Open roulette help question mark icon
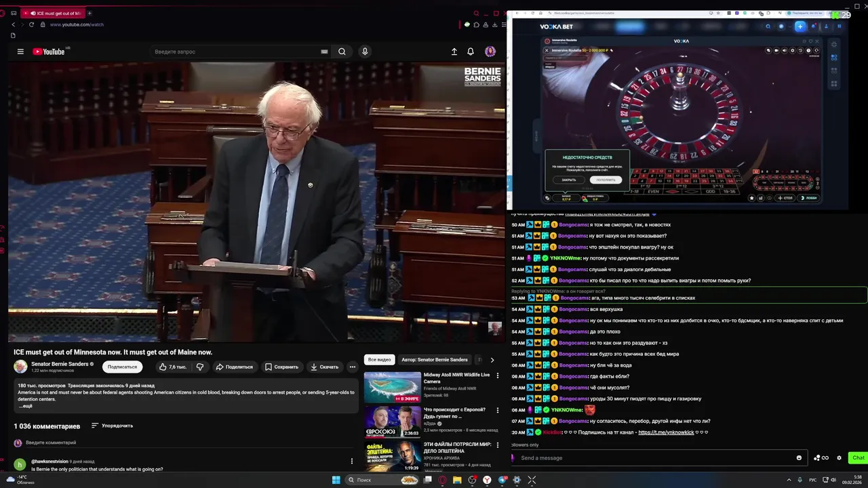Image resolution: width=868 pixels, height=488 pixels. (x=809, y=50)
